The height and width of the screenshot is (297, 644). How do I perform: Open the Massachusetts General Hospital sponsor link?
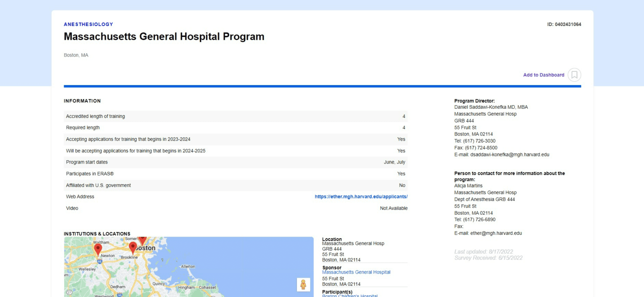tap(356, 272)
